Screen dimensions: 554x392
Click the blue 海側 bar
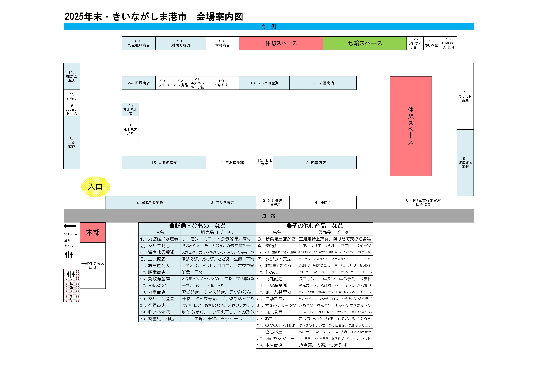(x=268, y=27)
